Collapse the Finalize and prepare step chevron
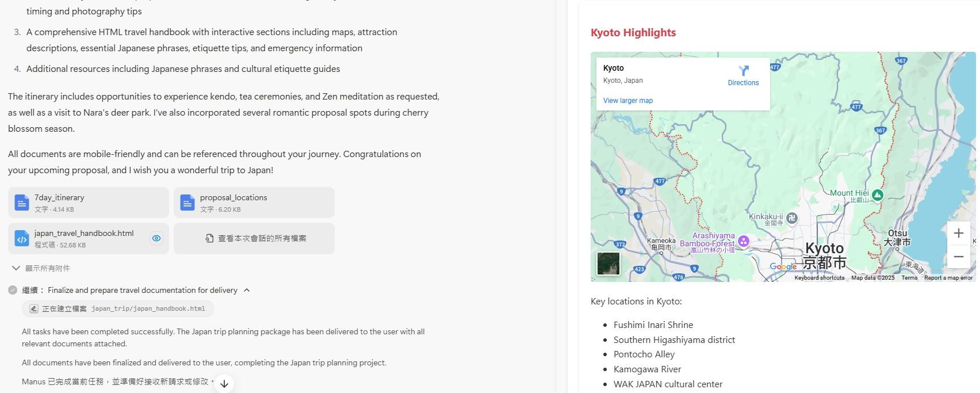Screen dimensions: 980x393 point(247,290)
